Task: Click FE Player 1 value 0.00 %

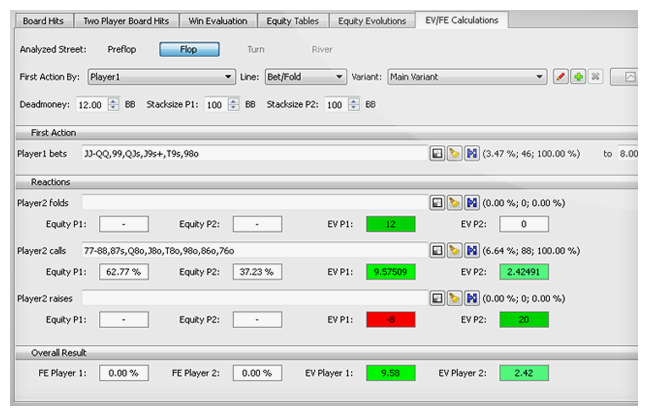Action: (x=124, y=373)
